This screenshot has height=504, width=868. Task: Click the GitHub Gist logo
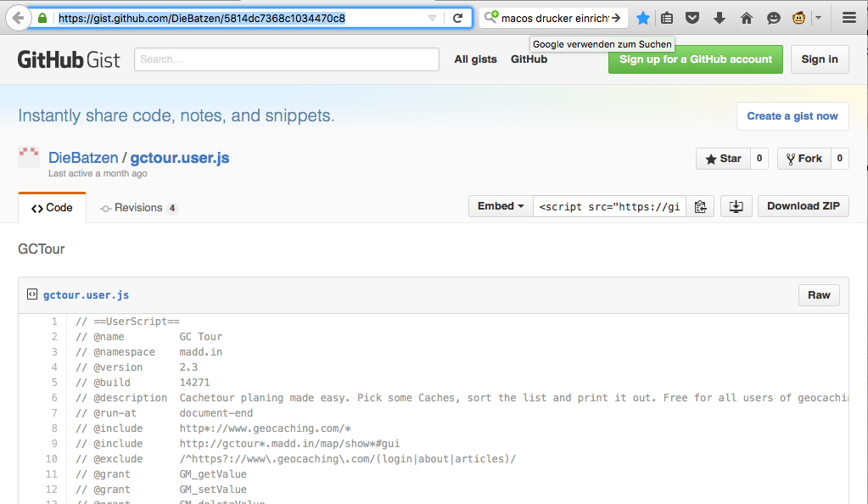[x=69, y=59]
